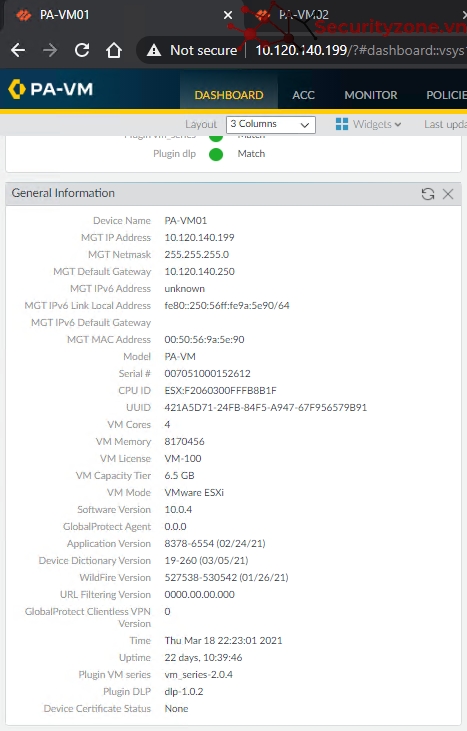467x731 pixels.
Task: Open the ACC tab
Action: [x=303, y=95]
